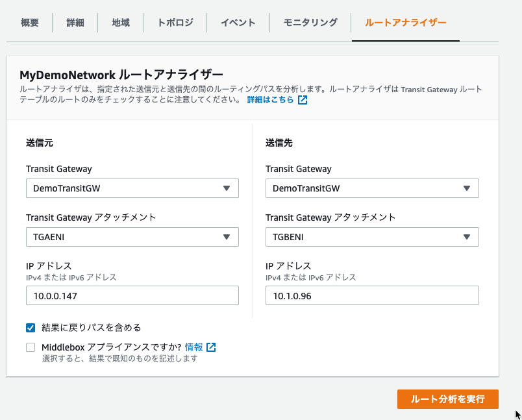The image size is (522, 420).
Task: Open destination Transit Gateway dropdown
Action: click(x=372, y=188)
